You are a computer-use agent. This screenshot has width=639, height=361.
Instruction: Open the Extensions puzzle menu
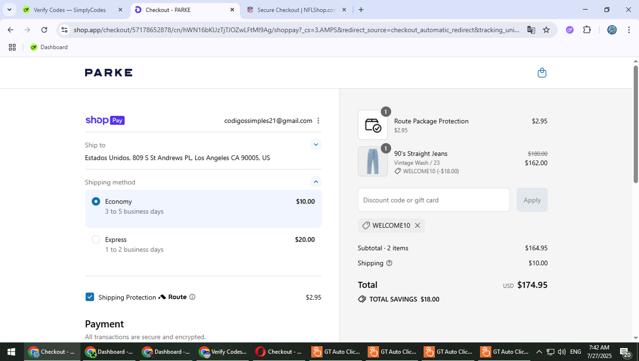[586, 30]
